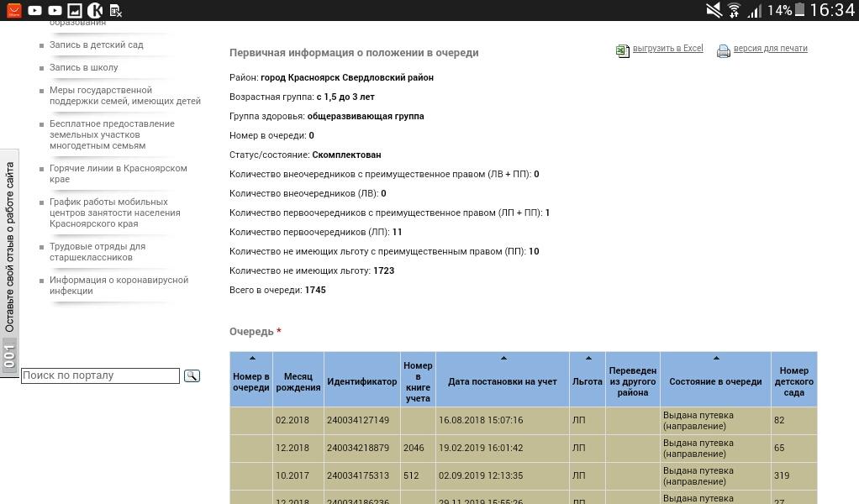Open the версия для печати link
Screen dimensions: 859x504
click(770, 48)
